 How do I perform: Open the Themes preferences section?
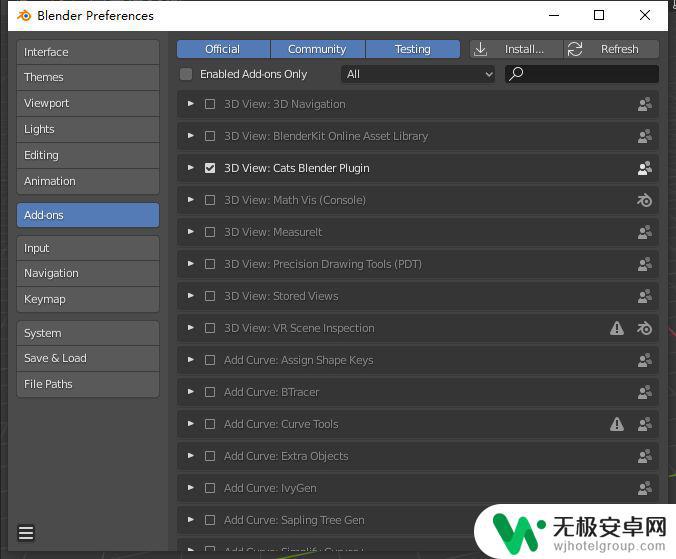pyautogui.click(x=88, y=78)
